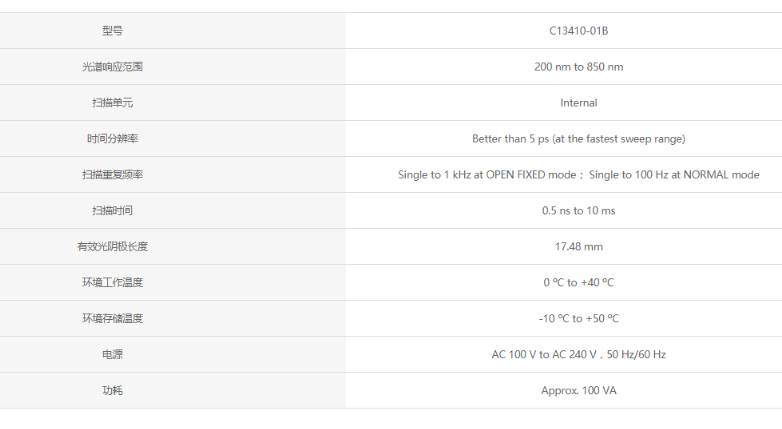Click the Approx. 100 VA value
The image size is (782, 429).
[x=579, y=390]
